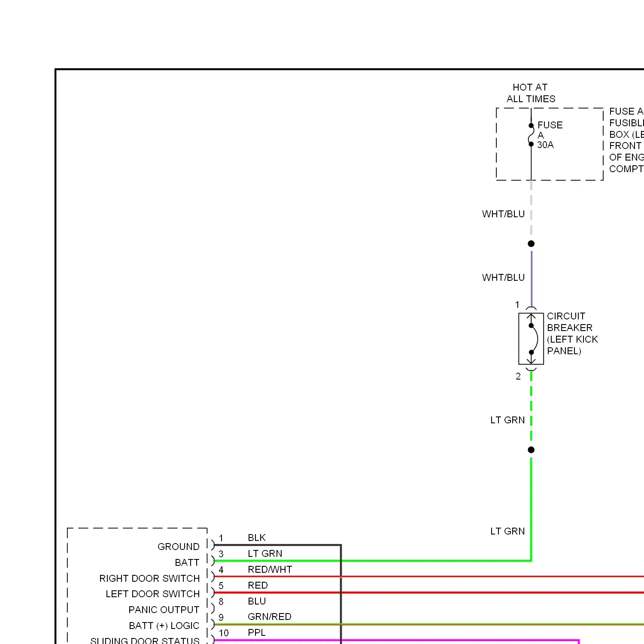Click the GRN/RED wire label
Viewport: 644px width, 644px height.
[269, 617]
